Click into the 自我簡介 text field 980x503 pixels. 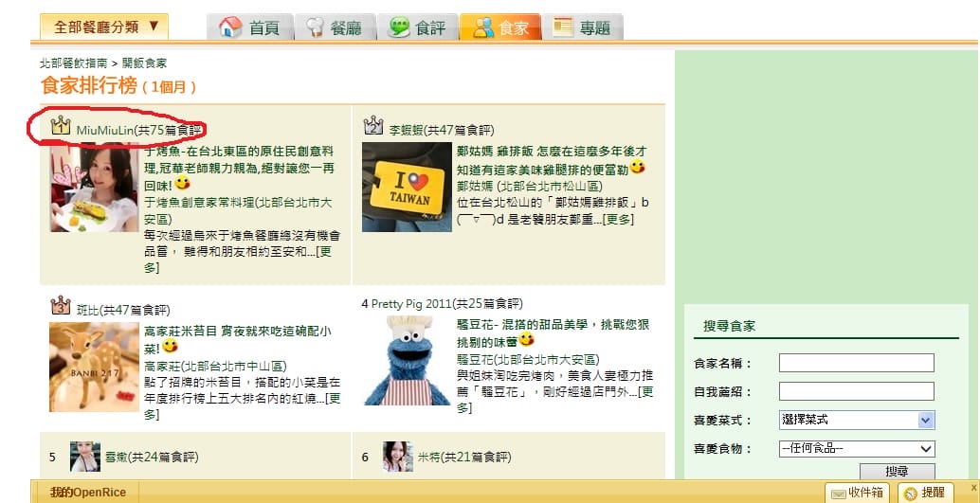[856, 391]
